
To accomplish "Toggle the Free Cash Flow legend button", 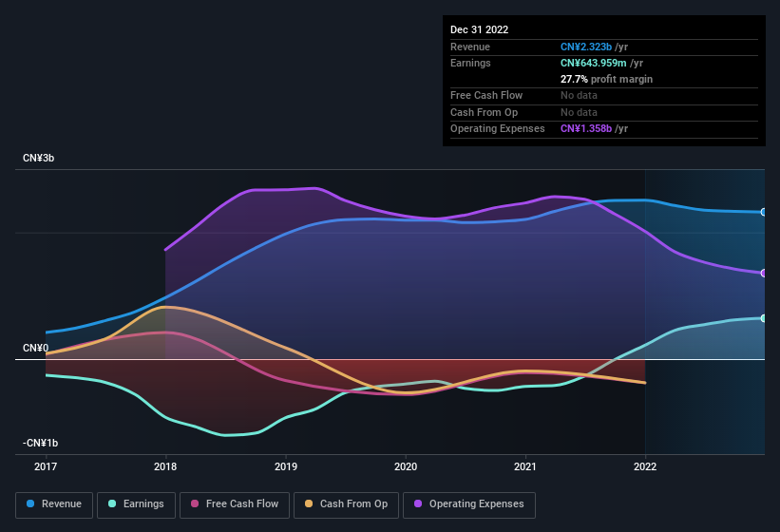I will click(x=235, y=504).
